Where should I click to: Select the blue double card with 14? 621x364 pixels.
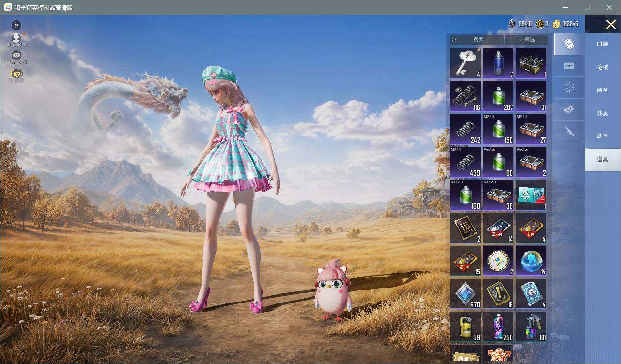[x=498, y=227]
